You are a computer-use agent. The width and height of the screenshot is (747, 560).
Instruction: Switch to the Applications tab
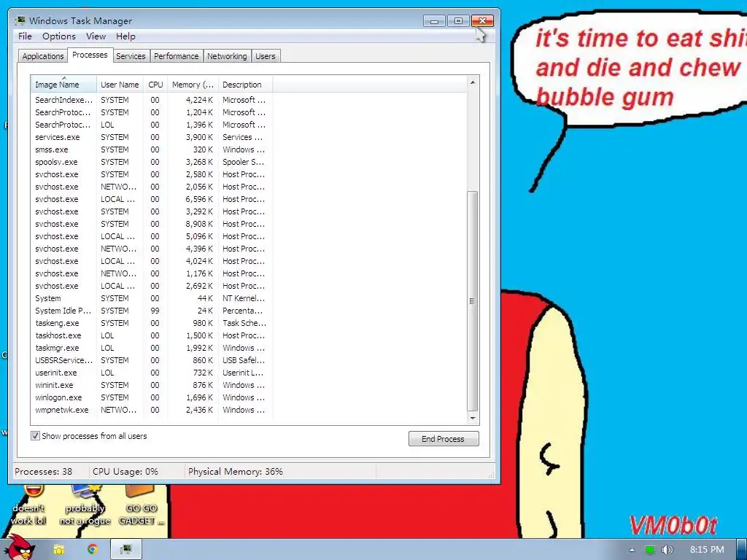[43, 56]
